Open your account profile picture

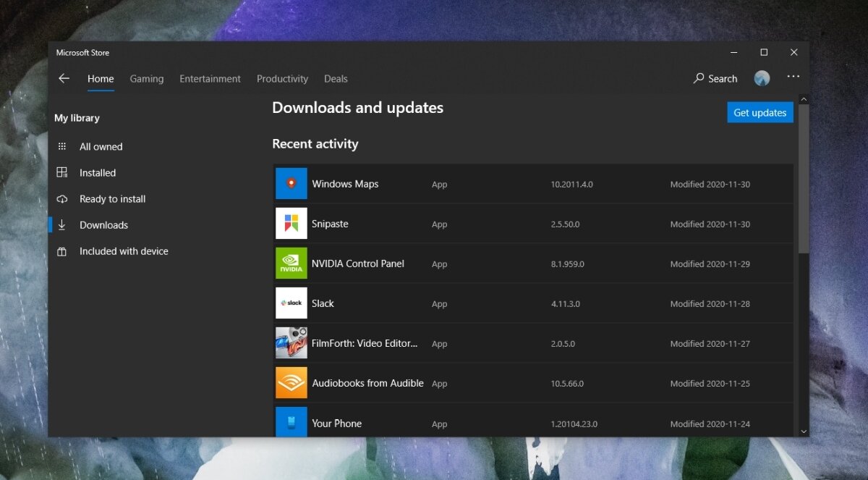tap(762, 77)
